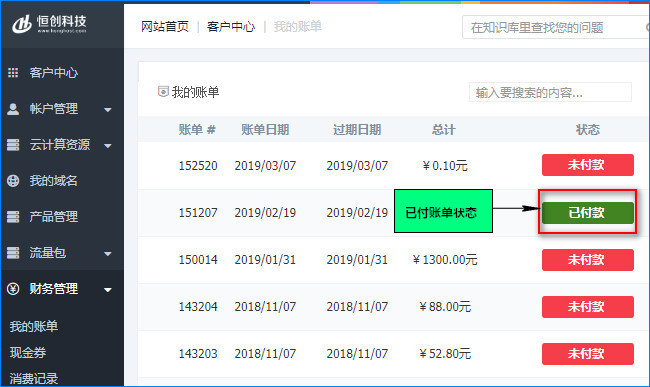Click 未付款 button for bill 152520
The width and height of the screenshot is (650, 387).
(587, 165)
